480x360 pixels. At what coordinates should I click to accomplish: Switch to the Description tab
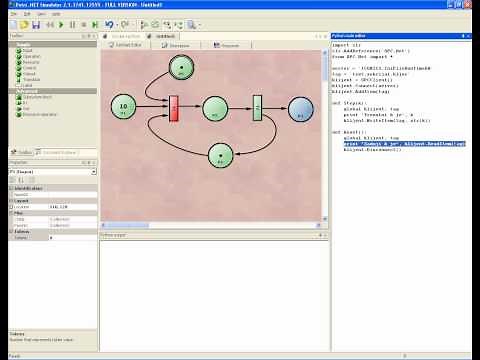tap(176, 45)
